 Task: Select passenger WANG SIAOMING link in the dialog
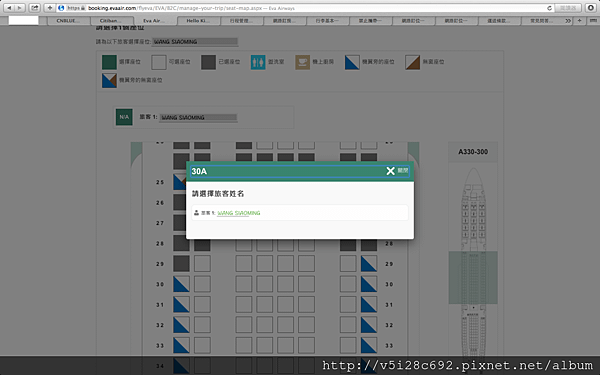point(238,213)
